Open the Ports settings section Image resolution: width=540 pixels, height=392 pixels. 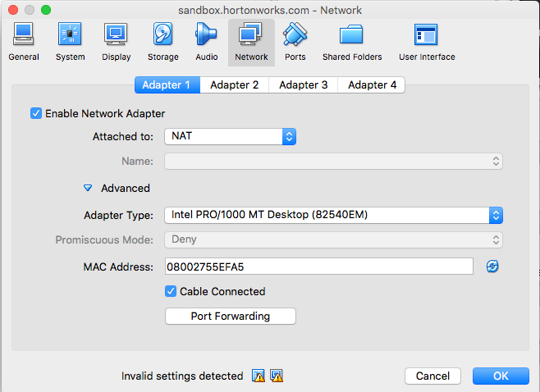point(295,42)
